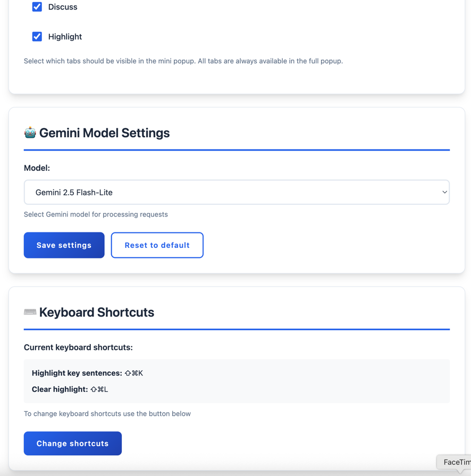Viewport: 471px width, 476px height.
Task: Click the mini popup tabs description text
Action: coord(183,61)
